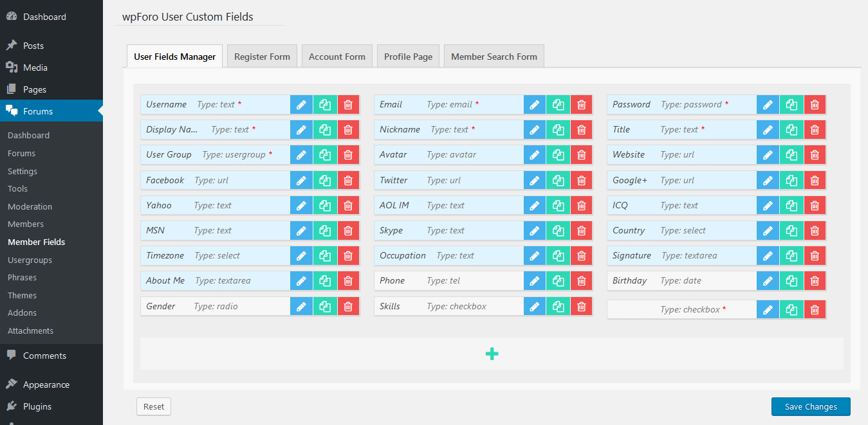Delete the Country field with trash icon
This screenshot has width=868, height=425.
pos(815,231)
